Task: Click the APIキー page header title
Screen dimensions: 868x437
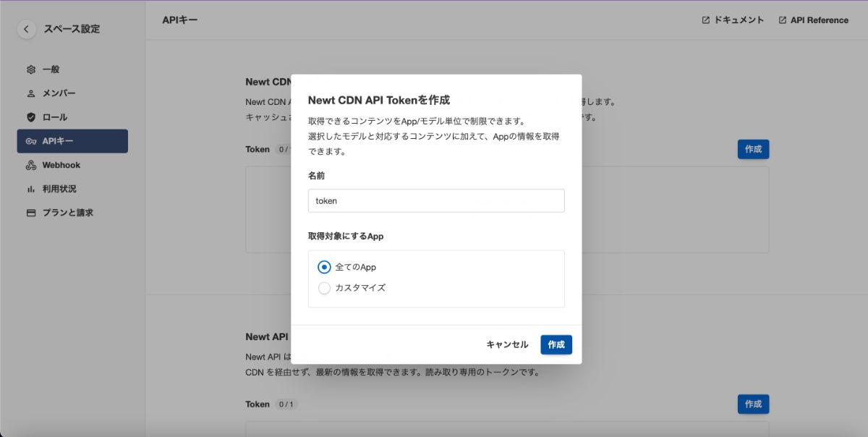Action: point(180,20)
